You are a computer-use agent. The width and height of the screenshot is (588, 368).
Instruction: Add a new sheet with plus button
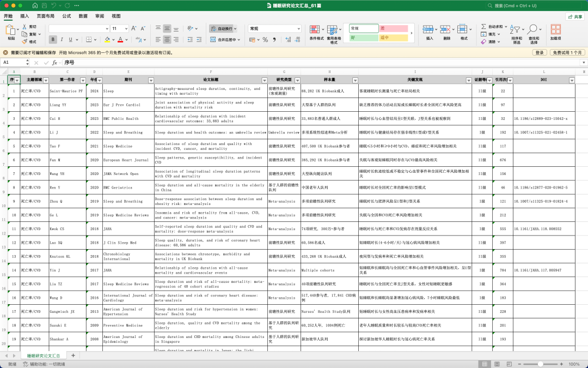73,355
